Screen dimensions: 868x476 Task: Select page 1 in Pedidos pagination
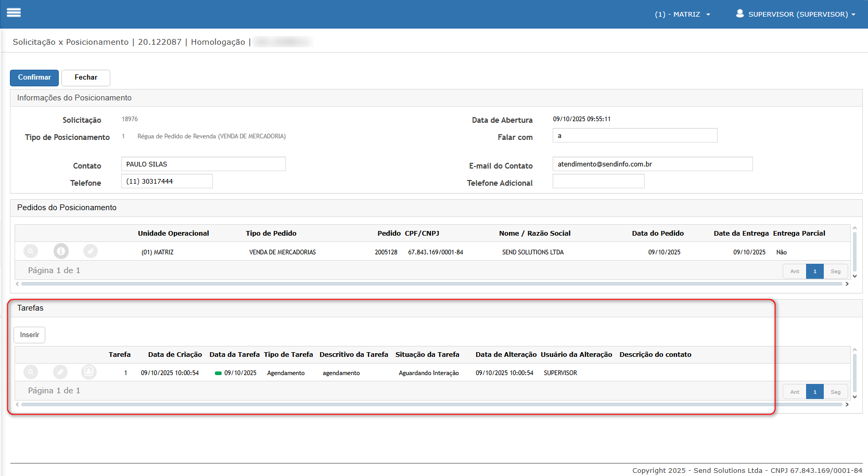(x=814, y=272)
